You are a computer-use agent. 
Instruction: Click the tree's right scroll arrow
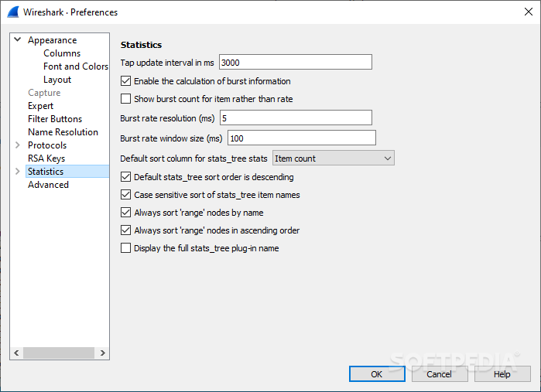tap(102, 353)
